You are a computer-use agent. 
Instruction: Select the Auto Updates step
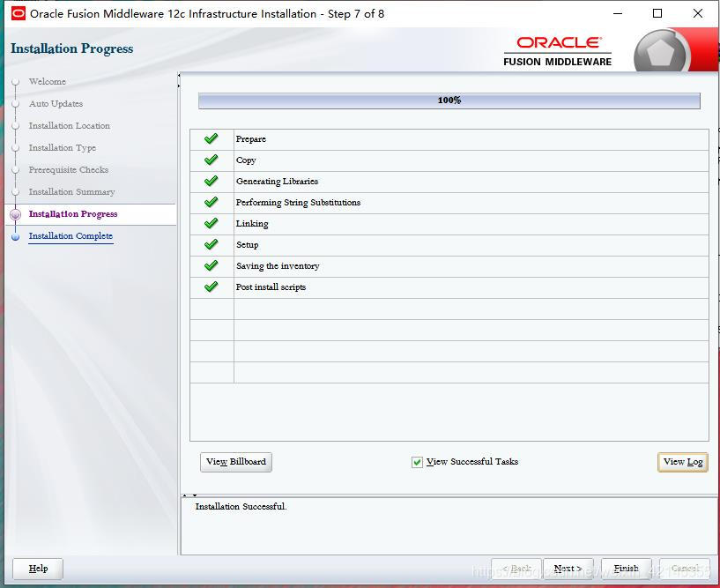coord(56,104)
